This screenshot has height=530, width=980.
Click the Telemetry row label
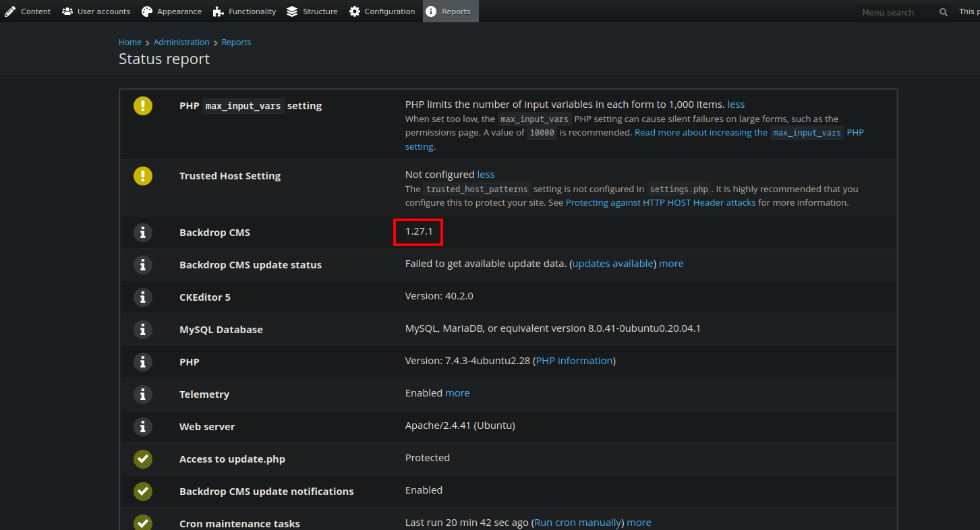tap(204, 394)
